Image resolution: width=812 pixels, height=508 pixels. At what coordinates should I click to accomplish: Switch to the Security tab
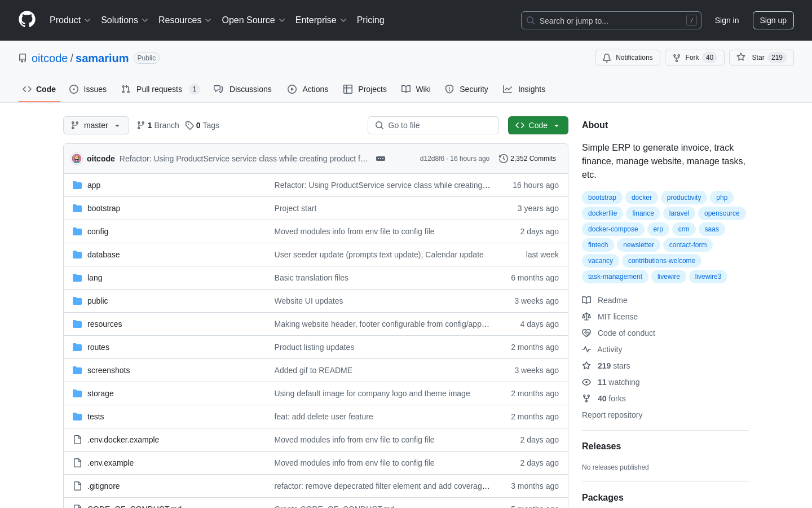466,89
